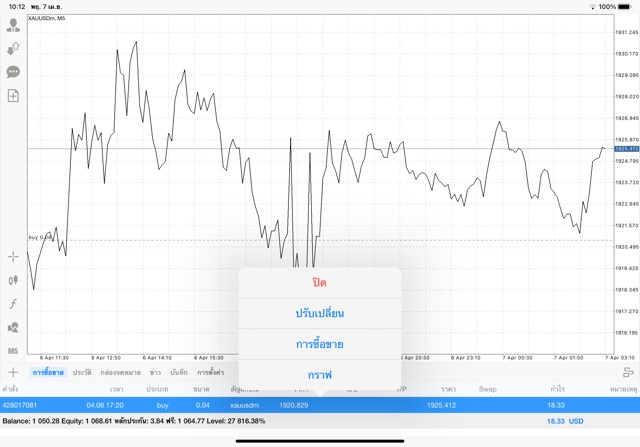The image size is (640, 447).
Task: Switch to the กล่องจดหมาย mailbox tab
Action: 118,372
